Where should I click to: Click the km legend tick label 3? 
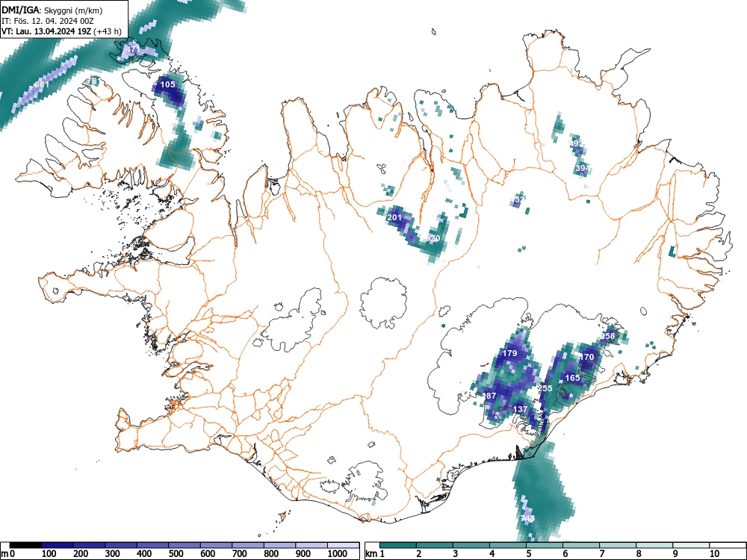(456, 554)
